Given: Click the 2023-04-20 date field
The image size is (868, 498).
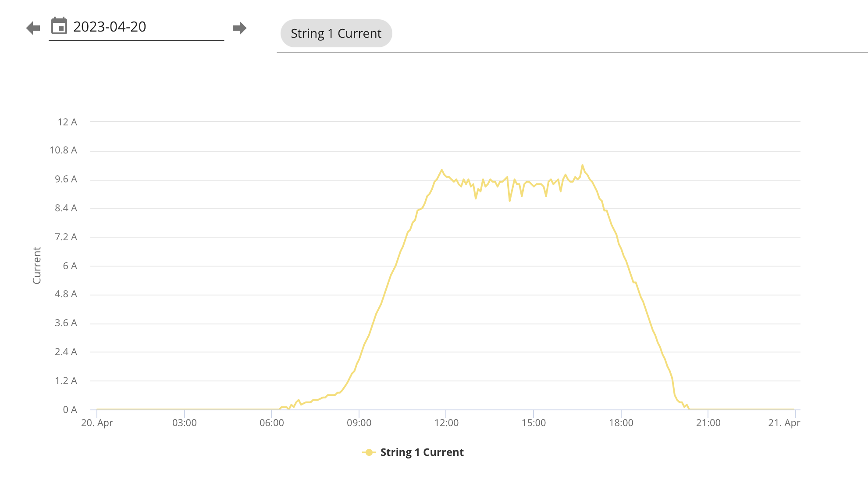Looking at the screenshot, I should click(x=136, y=27).
